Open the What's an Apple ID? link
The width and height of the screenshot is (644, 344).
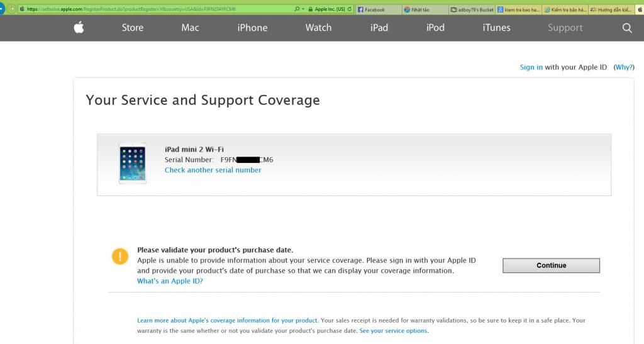pos(170,281)
